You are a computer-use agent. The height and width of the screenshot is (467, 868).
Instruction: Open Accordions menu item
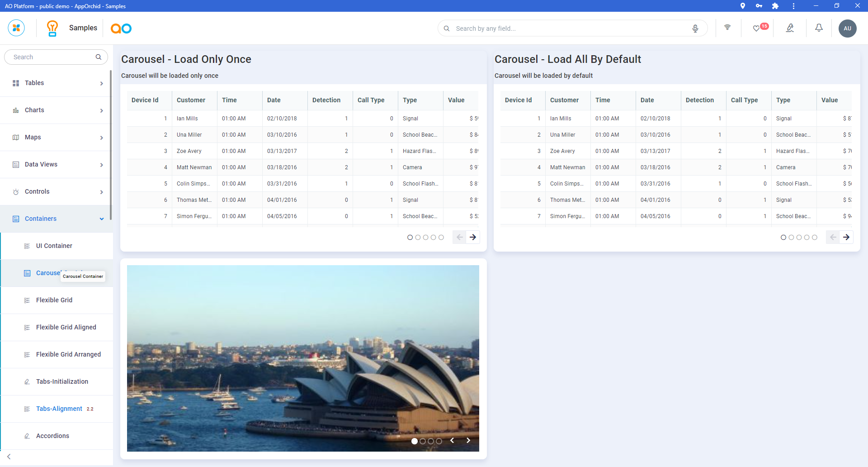[52, 436]
